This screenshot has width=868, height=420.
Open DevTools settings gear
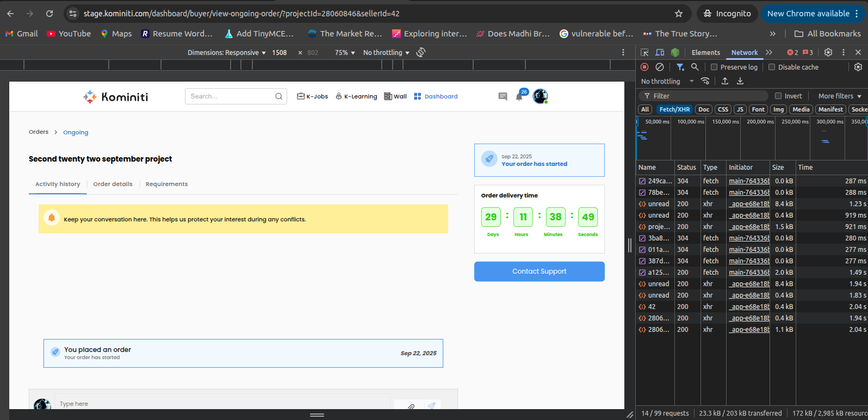point(828,52)
